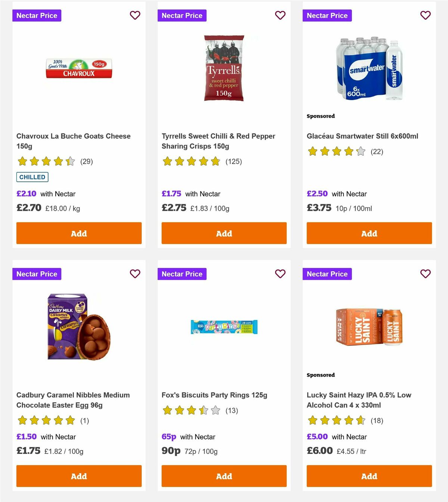This screenshot has width=448, height=502.
Task: Click the star rating for Smartwater
Action: pyautogui.click(x=336, y=152)
